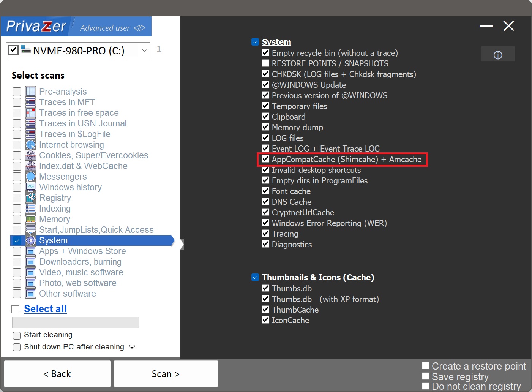The width and height of the screenshot is (532, 392).
Task: Toggle the IconCache checkbox
Action: [265, 320]
